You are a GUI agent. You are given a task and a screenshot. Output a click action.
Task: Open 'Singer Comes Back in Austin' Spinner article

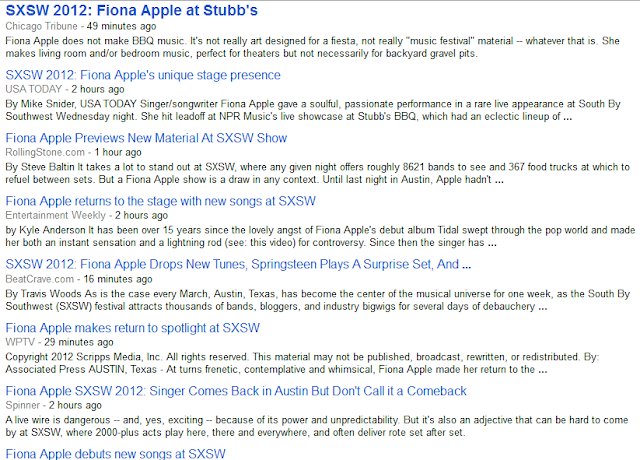coord(236,391)
